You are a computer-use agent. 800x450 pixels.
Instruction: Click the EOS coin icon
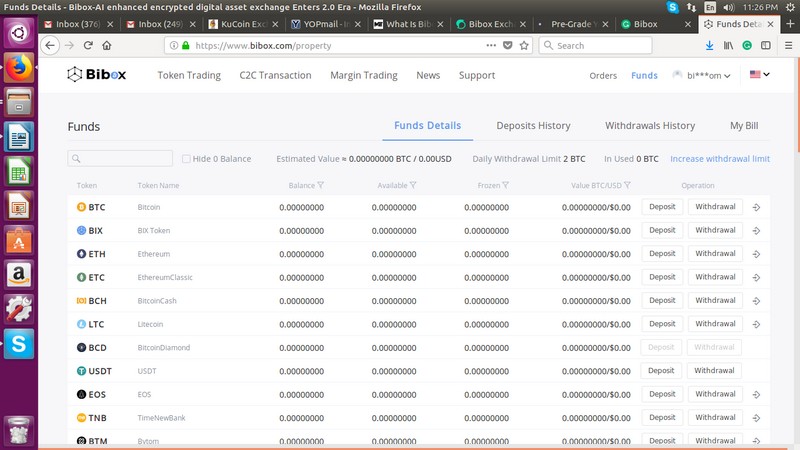tap(81, 394)
